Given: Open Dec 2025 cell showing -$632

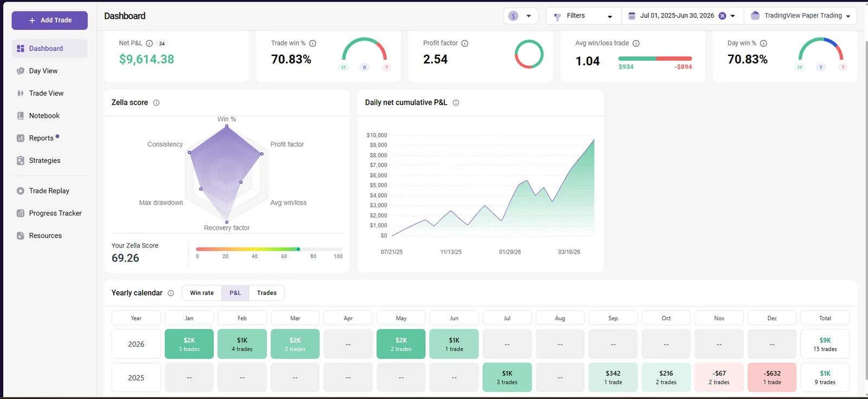Looking at the screenshot, I should (x=772, y=377).
